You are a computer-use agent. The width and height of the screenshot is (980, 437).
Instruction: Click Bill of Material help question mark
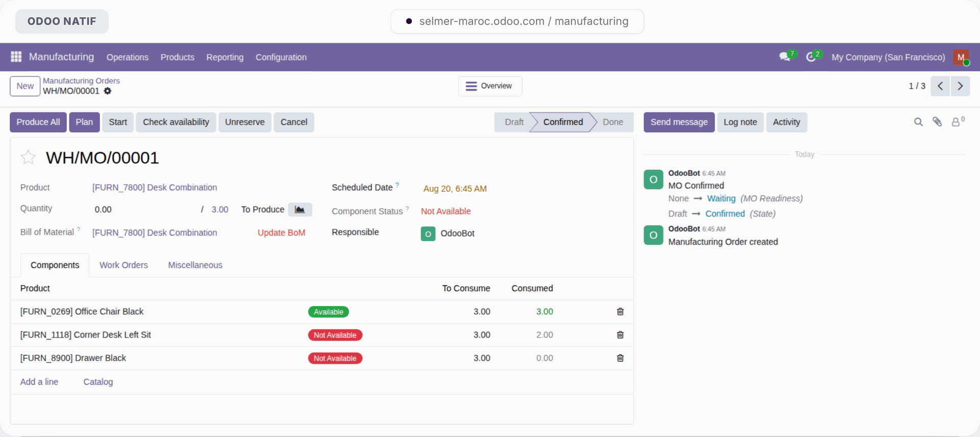coord(79,230)
